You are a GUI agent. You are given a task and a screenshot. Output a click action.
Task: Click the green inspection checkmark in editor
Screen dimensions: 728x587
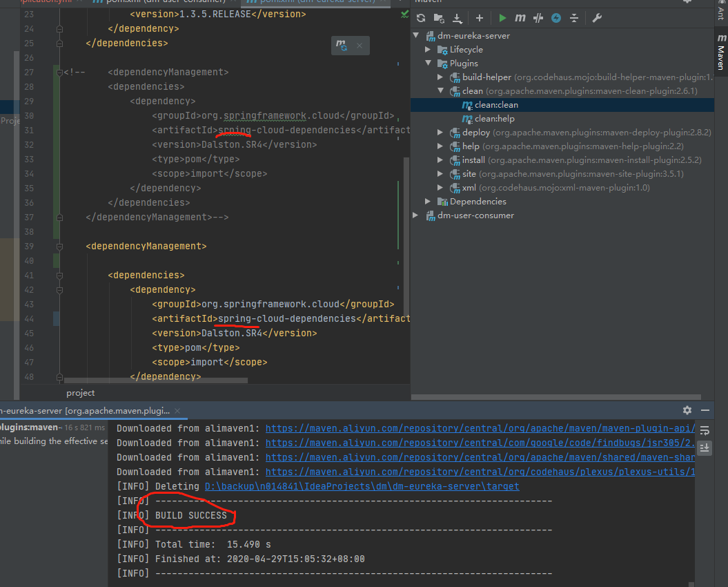pyautogui.click(x=404, y=15)
